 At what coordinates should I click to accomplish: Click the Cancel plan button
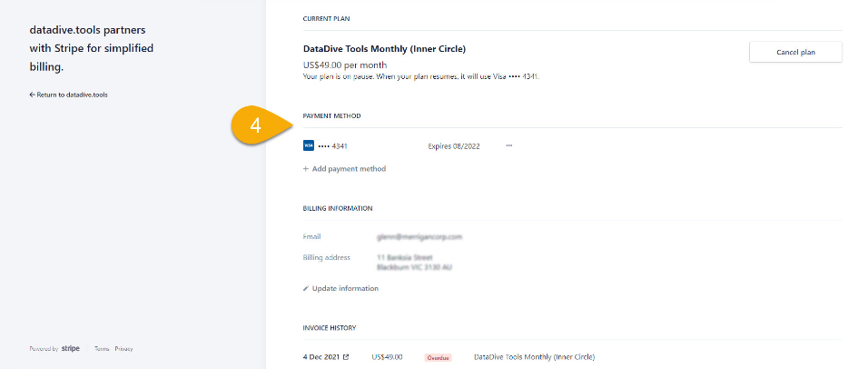[795, 52]
